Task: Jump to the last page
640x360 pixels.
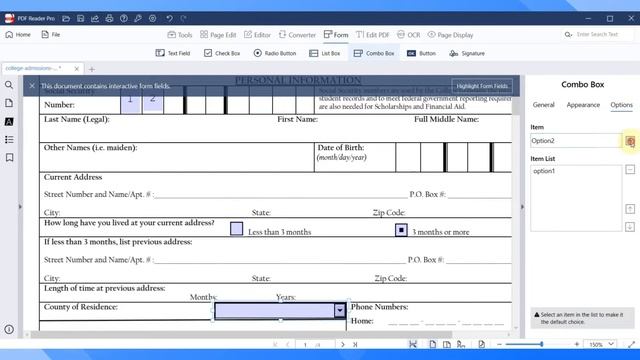Action: click(x=355, y=344)
